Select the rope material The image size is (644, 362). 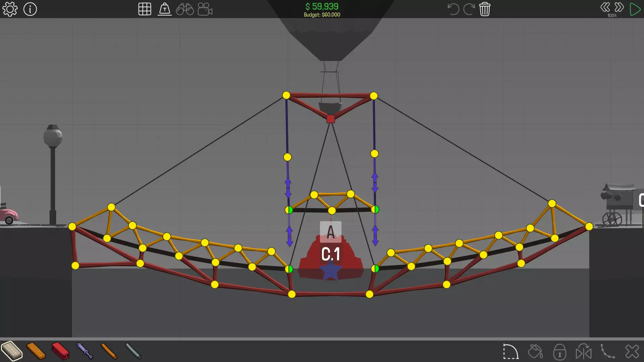[x=109, y=351]
